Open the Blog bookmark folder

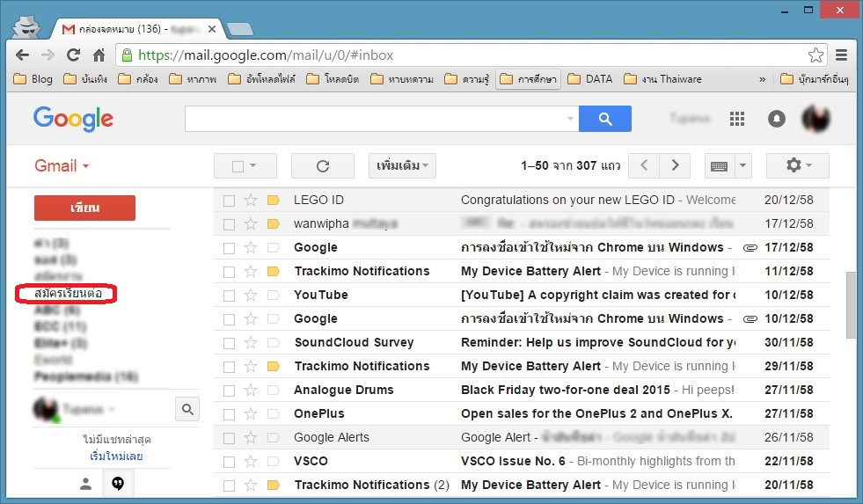[x=33, y=79]
